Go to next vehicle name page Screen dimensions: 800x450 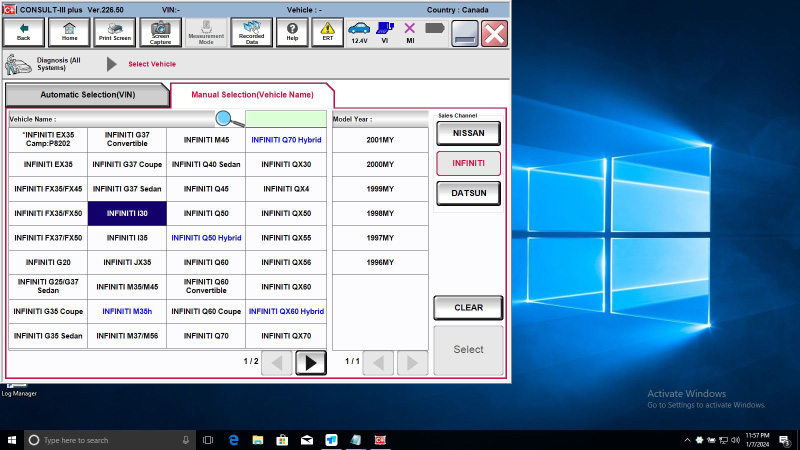point(311,363)
